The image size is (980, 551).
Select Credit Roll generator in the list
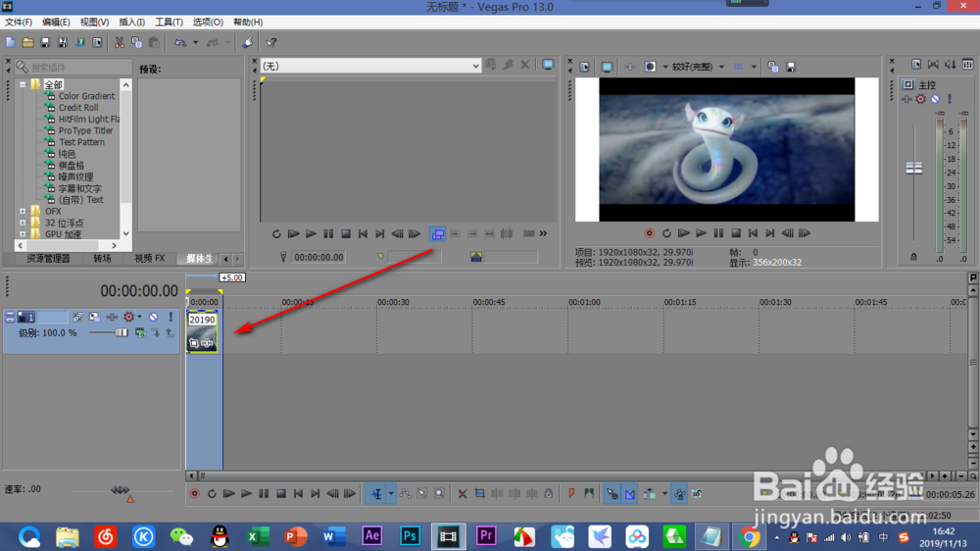coord(78,108)
